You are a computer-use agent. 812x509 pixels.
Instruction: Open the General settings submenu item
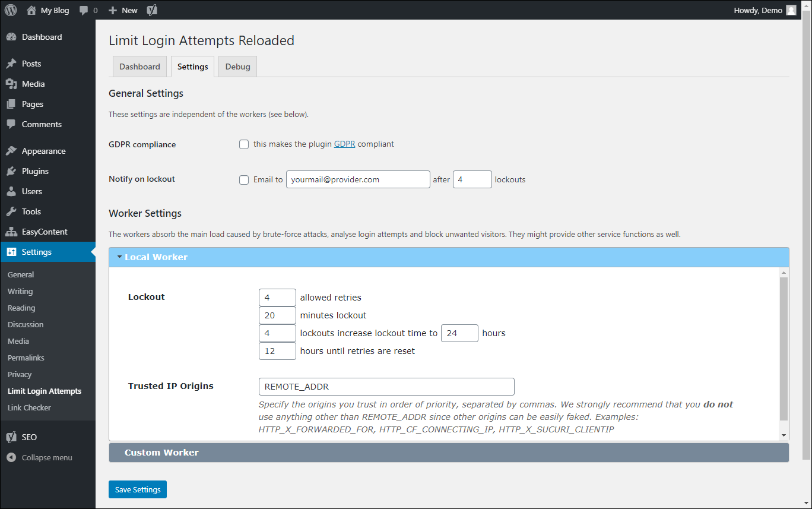[x=21, y=274]
